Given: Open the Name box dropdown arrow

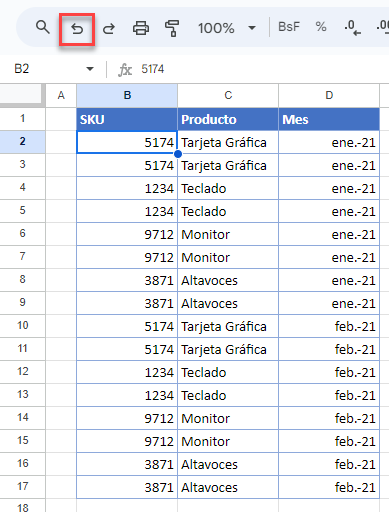Looking at the screenshot, I should point(90,69).
